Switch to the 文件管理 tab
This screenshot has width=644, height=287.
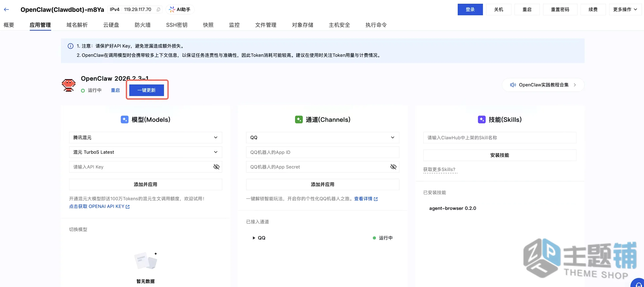[266, 25]
